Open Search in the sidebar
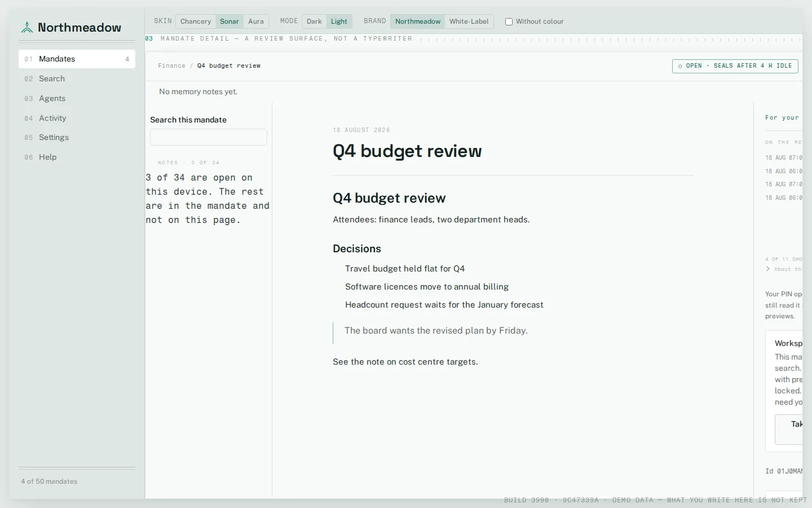812x508 pixels. click(x=77, y=78)
